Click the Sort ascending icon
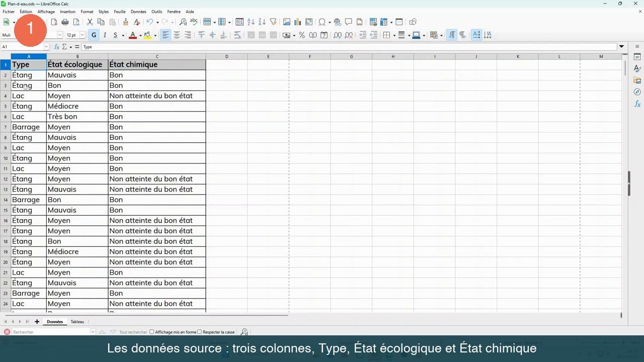This screenshot has height=362, width=644. 251,22
